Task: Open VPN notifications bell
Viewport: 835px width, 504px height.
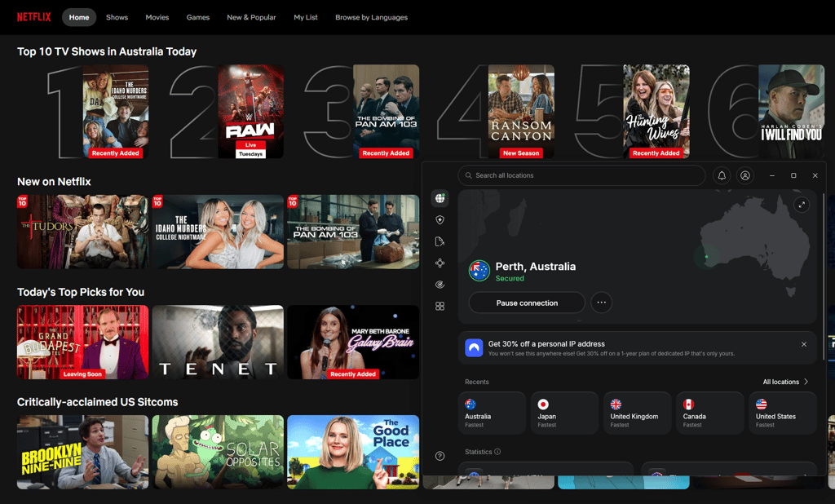Action: pyautogui.click(x=722, y=175)
